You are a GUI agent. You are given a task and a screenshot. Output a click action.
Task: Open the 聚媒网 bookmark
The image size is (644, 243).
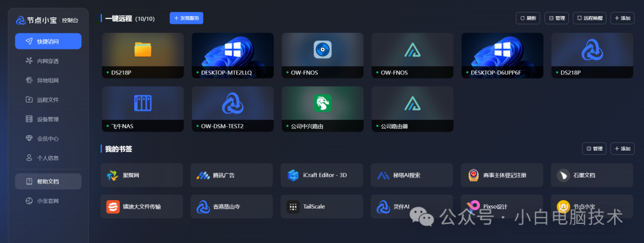[142, 175]
